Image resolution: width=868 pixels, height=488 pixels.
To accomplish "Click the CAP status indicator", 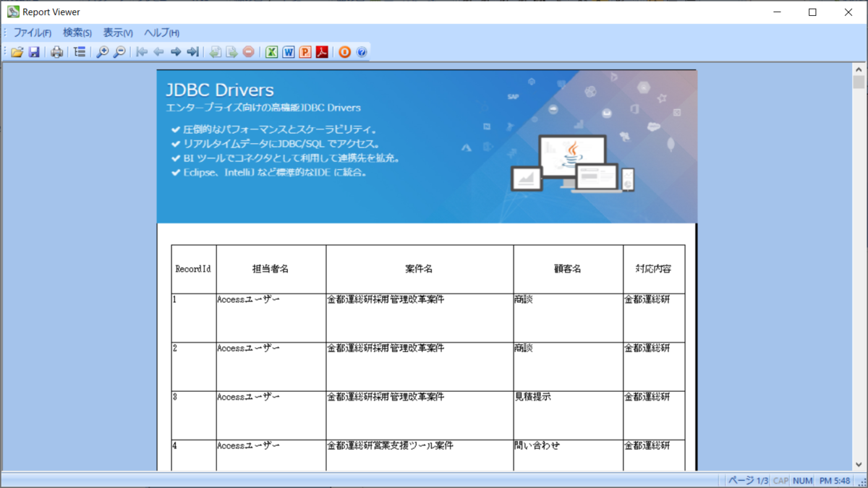I will [780, 481].
